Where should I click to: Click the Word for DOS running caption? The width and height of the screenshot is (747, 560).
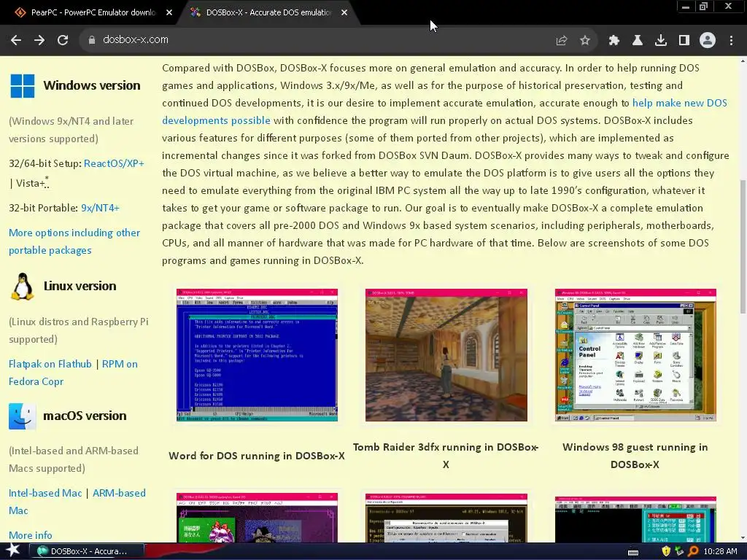pyautogui.click(x=257, y=456)
